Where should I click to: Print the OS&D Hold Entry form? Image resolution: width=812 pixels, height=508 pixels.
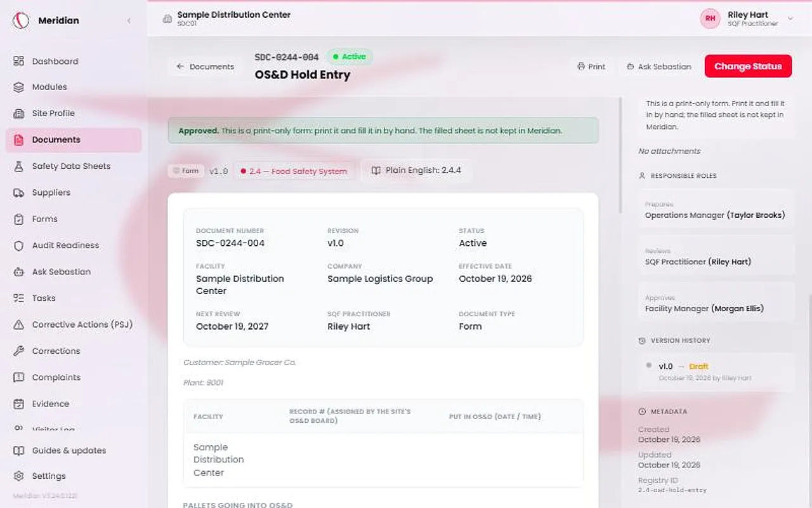tap(591, 67)
